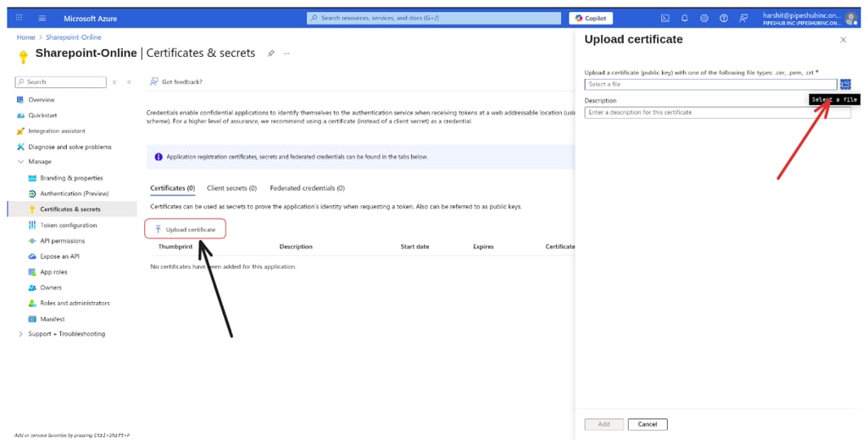Expand Support + Troubleshooting section

(x=20, y=334)
